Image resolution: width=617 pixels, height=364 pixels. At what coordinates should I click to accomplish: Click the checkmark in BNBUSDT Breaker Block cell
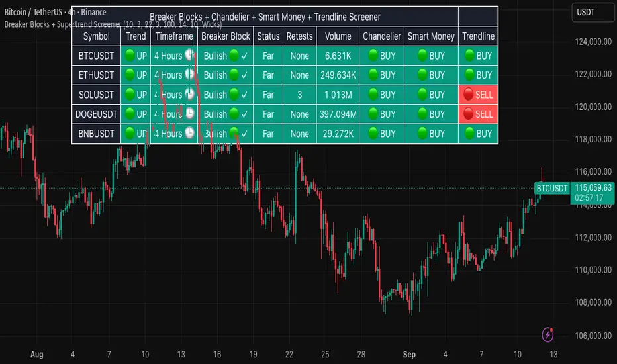[244, 134]
